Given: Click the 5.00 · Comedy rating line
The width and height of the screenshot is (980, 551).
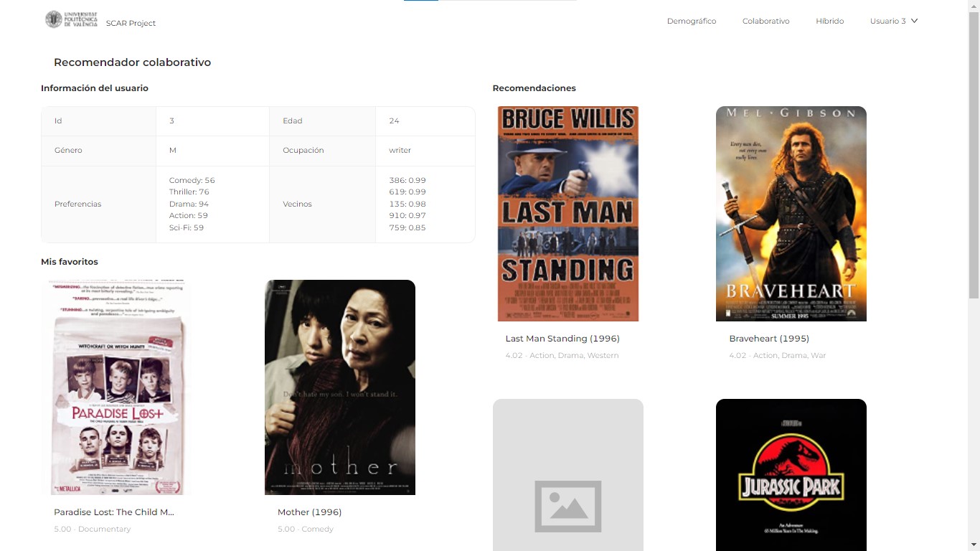Looking at the screenshot, I should tap(306, 529).
